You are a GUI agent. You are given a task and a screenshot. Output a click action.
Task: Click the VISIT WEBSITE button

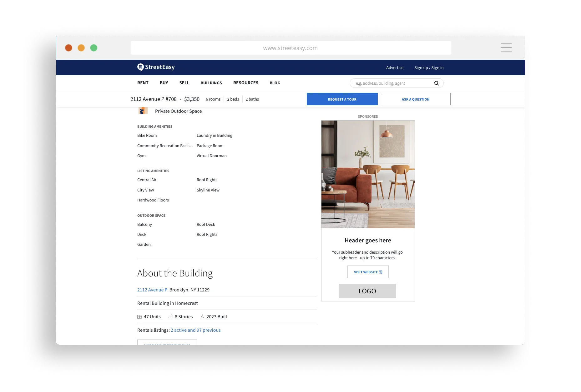(368, 272)
